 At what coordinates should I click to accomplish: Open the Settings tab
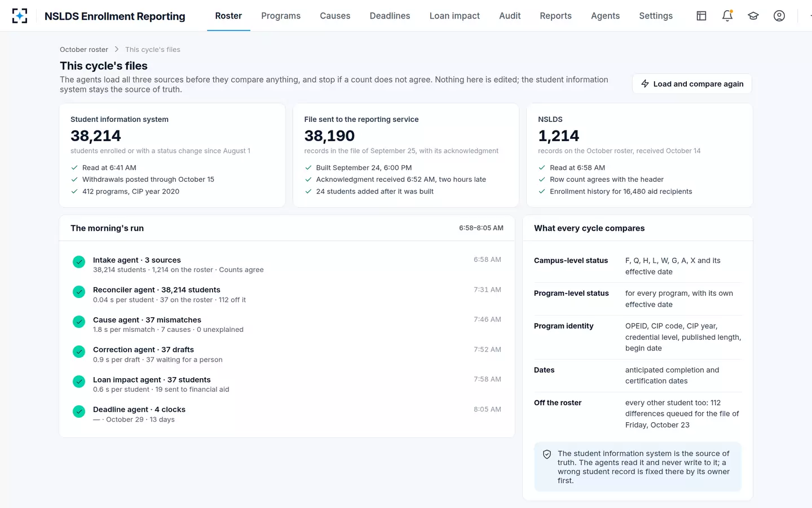pyautogui.click(x=656, y=16)
